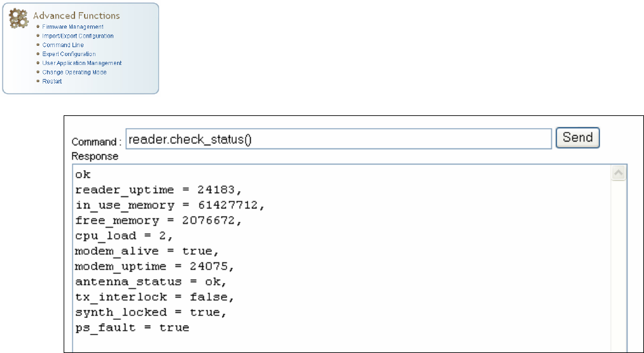Image resolution: width=644 pixels, height=353 pixels.
Task: Click the 'Command :' label
Action: click(x=97, y=142)
